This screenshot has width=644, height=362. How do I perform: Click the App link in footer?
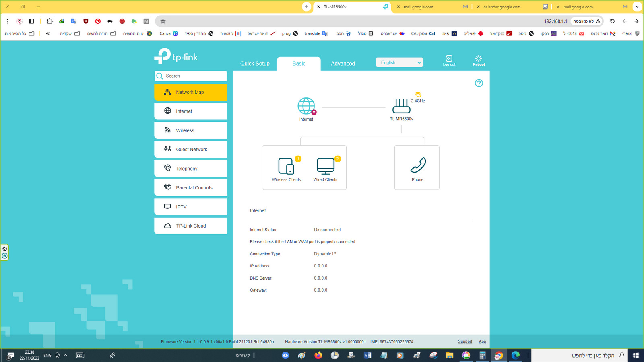(482, 342)
